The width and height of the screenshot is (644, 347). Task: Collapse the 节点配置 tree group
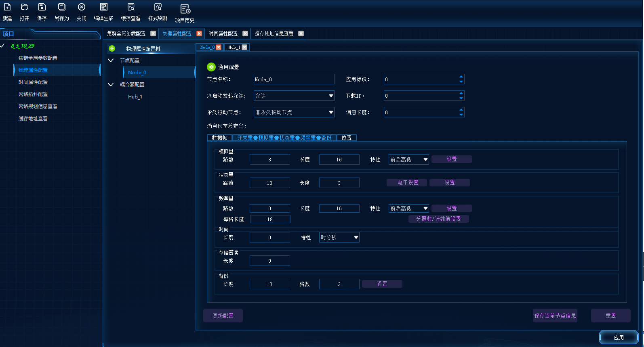111,60
